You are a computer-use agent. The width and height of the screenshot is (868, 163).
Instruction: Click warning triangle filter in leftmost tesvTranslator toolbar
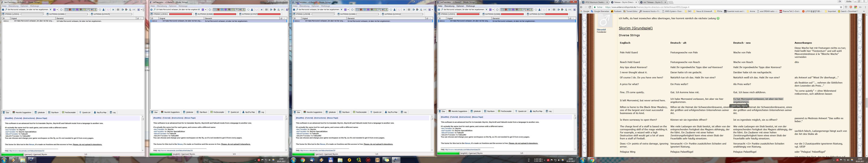tap(95, 10)
